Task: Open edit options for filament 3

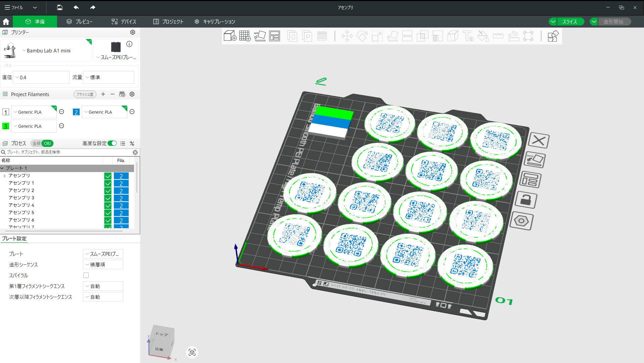Action: pyautogui.click(x=61, y=126)
